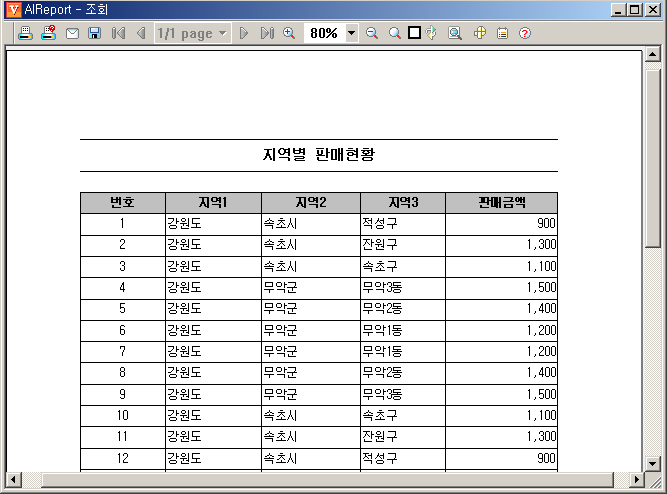Viewport: 667px width, 494px height.
Task: Save report with floppy disk icon
Action: click(94, 33)
